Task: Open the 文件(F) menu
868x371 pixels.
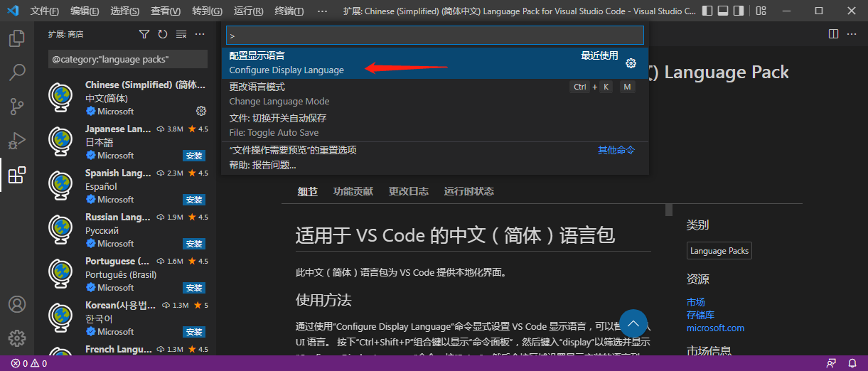Action: coord(45,11)
